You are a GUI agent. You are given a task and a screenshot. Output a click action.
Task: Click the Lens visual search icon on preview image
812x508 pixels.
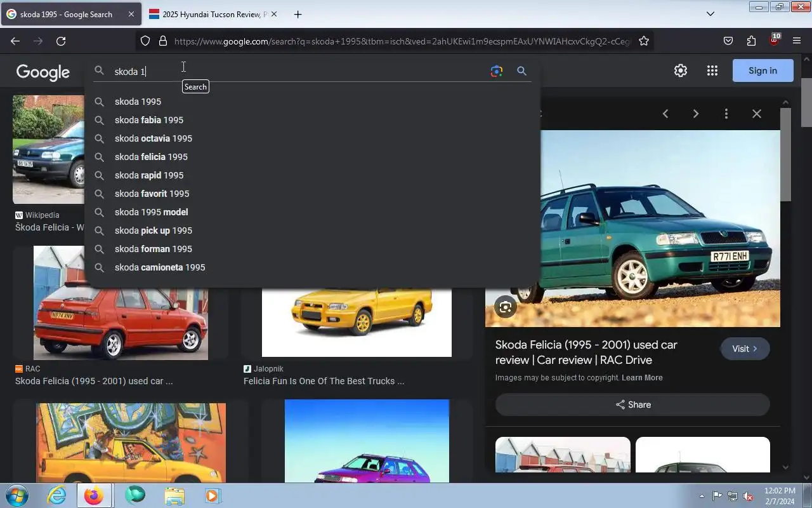(506, 307)
